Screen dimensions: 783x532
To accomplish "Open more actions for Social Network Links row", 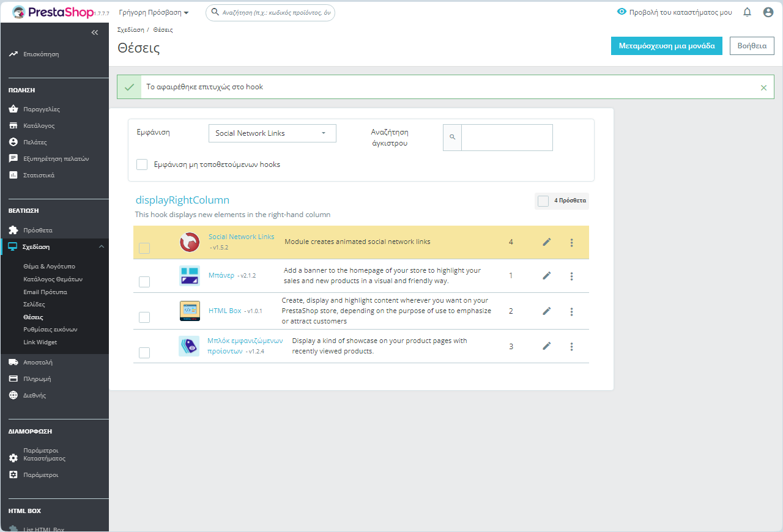I will click(572, 242).
